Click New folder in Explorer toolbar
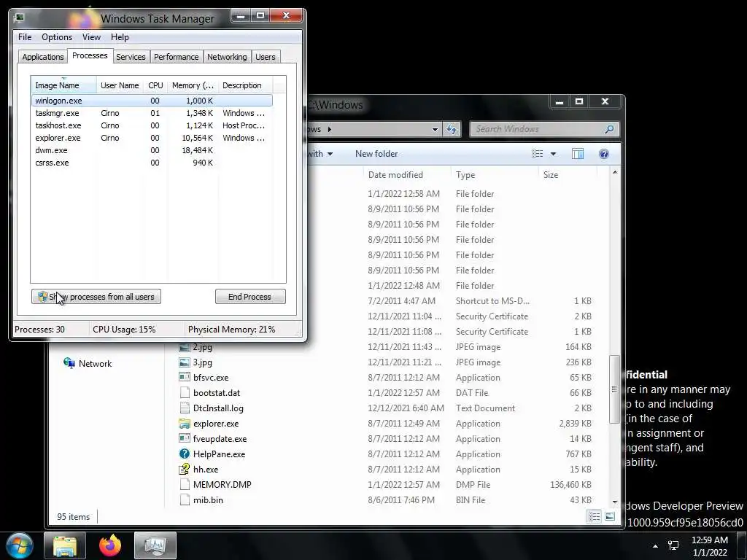This screenshot has width=747, height=560. [376, 154]
